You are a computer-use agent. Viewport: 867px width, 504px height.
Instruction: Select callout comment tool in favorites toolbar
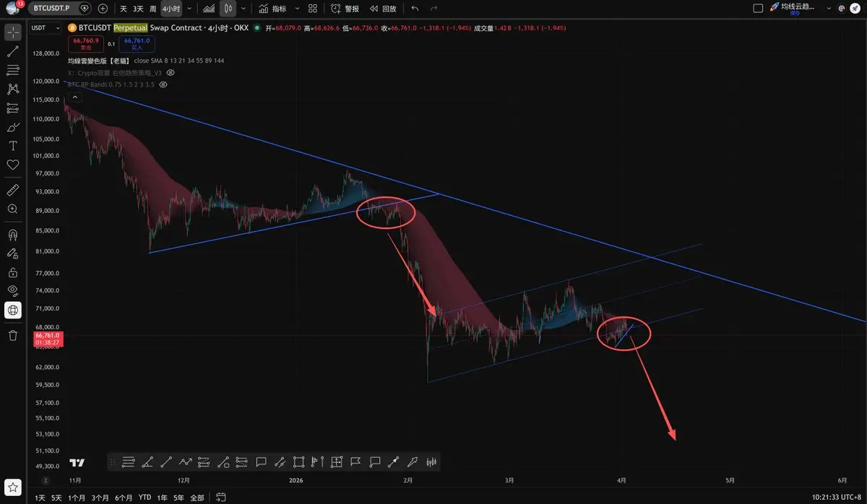(261, 462)
